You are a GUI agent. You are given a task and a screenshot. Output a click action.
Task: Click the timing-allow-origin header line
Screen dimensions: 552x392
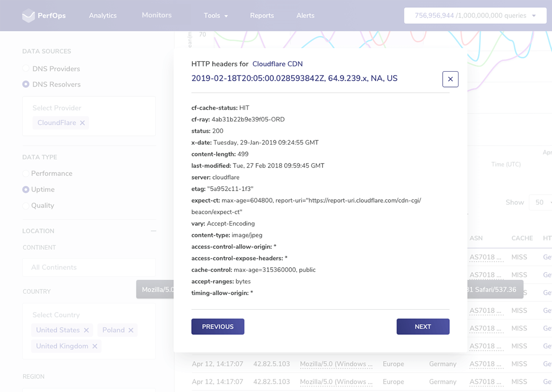[222, 293]
